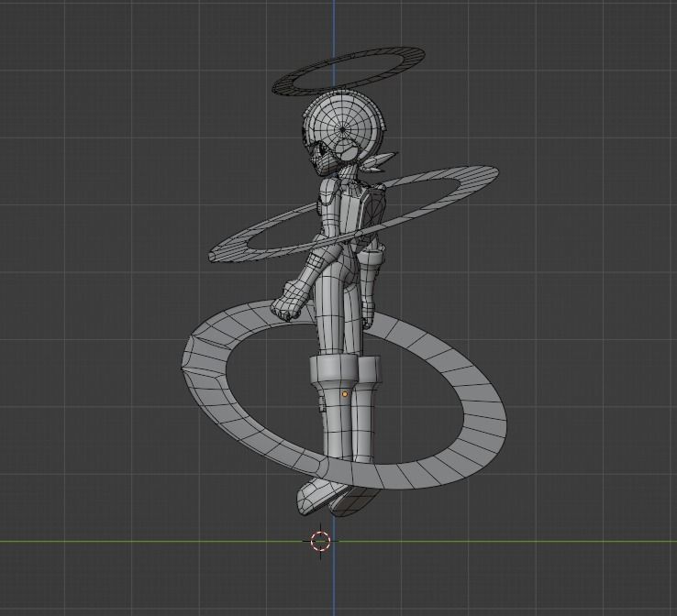Click the 3D cursor at the origin
The height and width of the screenshot is (616, 677).
coord(320,541)
